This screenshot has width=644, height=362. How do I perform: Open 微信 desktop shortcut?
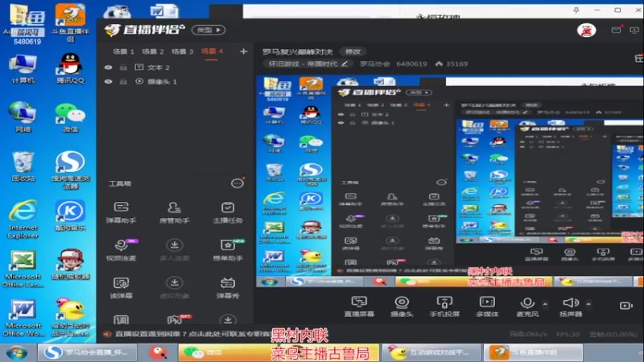(70, 117)
